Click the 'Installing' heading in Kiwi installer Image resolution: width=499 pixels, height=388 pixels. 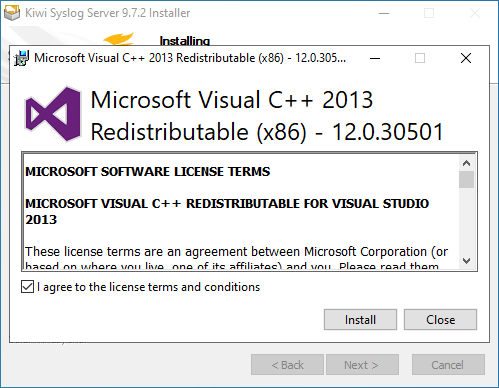pos(185,41)
